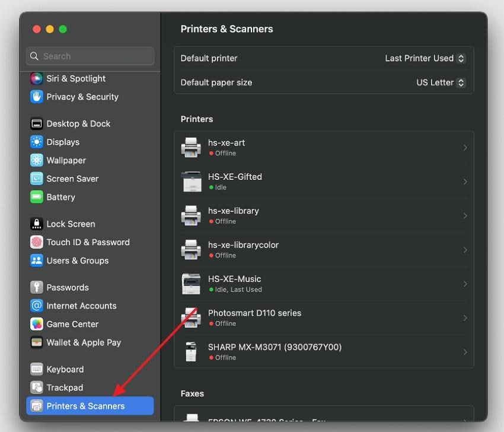Open the Displays settings pane
This screenshot has width=504, height=432.
[90, 142]
